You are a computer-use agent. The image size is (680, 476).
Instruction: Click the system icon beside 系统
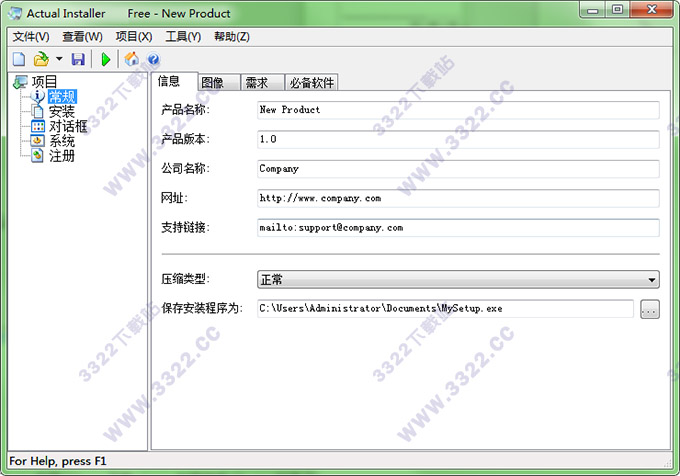pyautogui.click(x=38, y=141)
